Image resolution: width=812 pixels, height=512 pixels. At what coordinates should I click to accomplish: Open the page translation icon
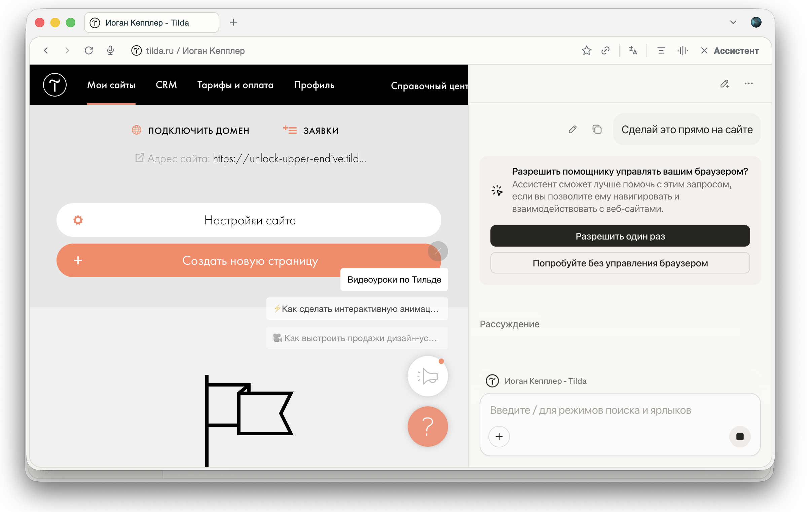click(x=633, y=50)
